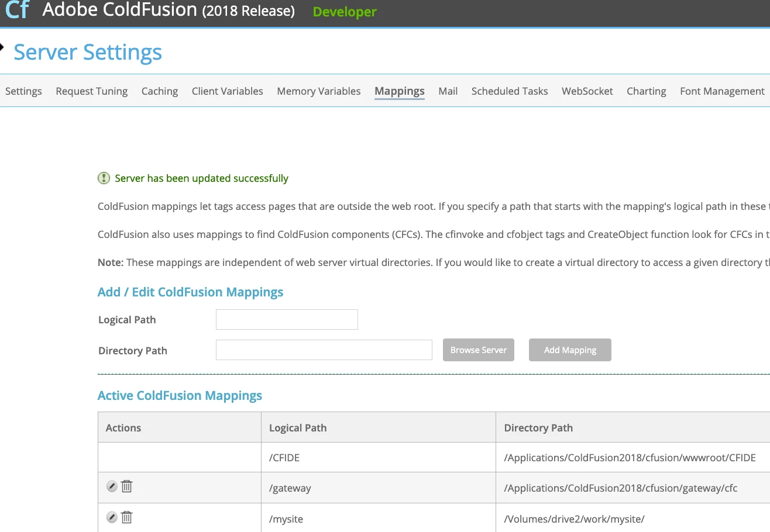770x532 pixels.
Task: Select the Mappings tab
Action: pos(400,91)
